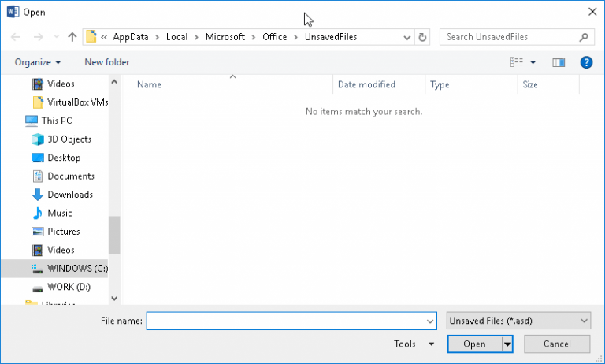The height and width of the screenshot is (364, 605).
Task: Toggle the preview pane icon
Action: tap(559, 62)
